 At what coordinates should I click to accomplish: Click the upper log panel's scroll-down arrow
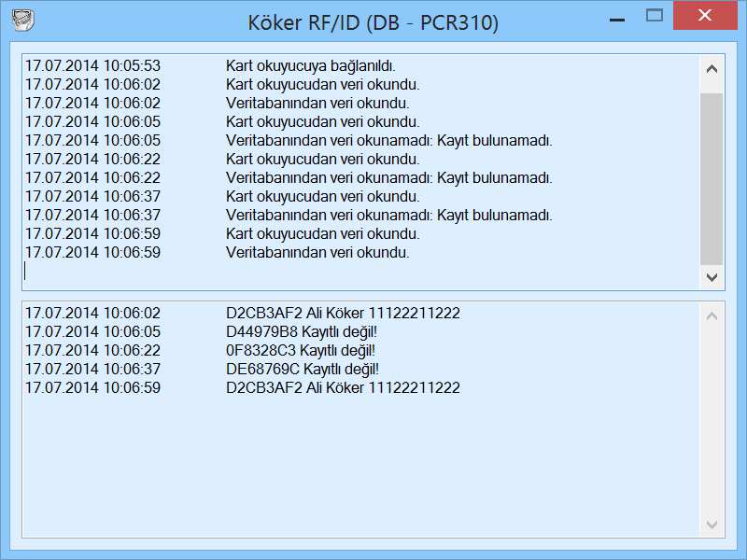coord(711,277)
